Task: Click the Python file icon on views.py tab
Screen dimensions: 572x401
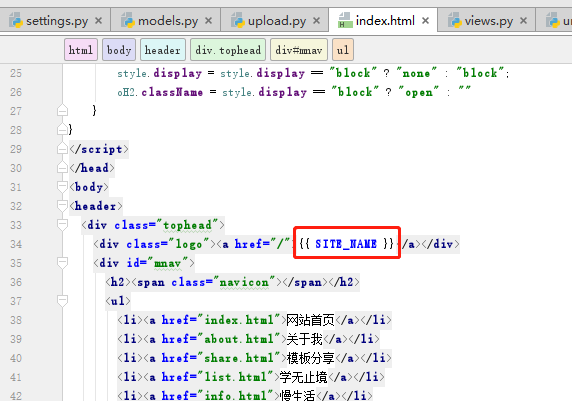Action: 455,20
